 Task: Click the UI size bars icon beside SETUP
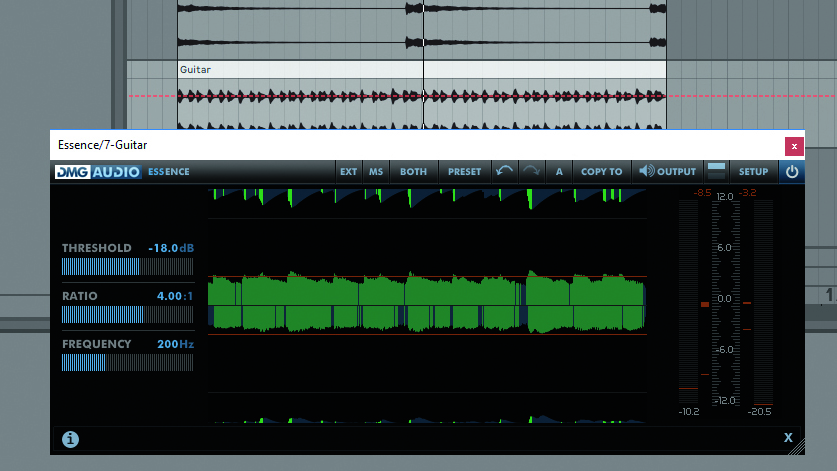[716, 171]
